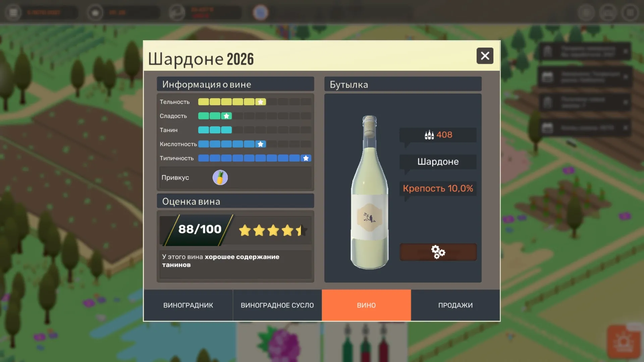Viewport: 644px width, 362px height.
Task: Click the gears settings button under the bottle
Action: pos(438,252)
